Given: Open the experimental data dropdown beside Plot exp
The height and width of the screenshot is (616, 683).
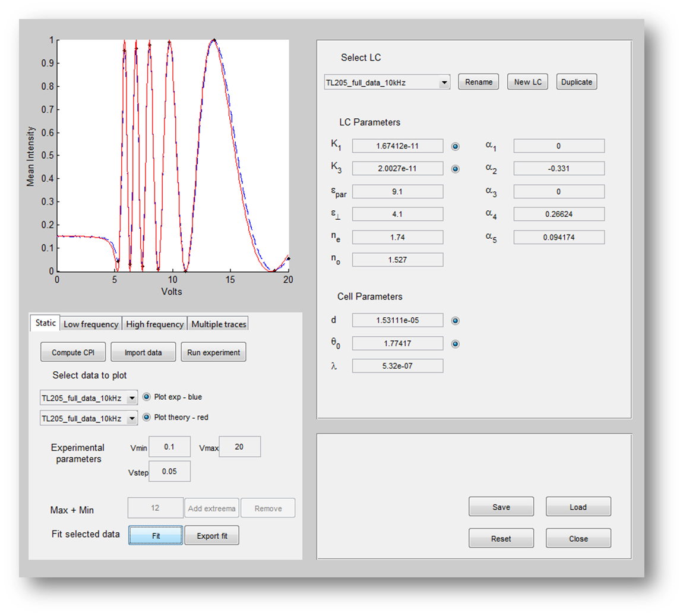Looking at the screenshot, I should (89, 398).
